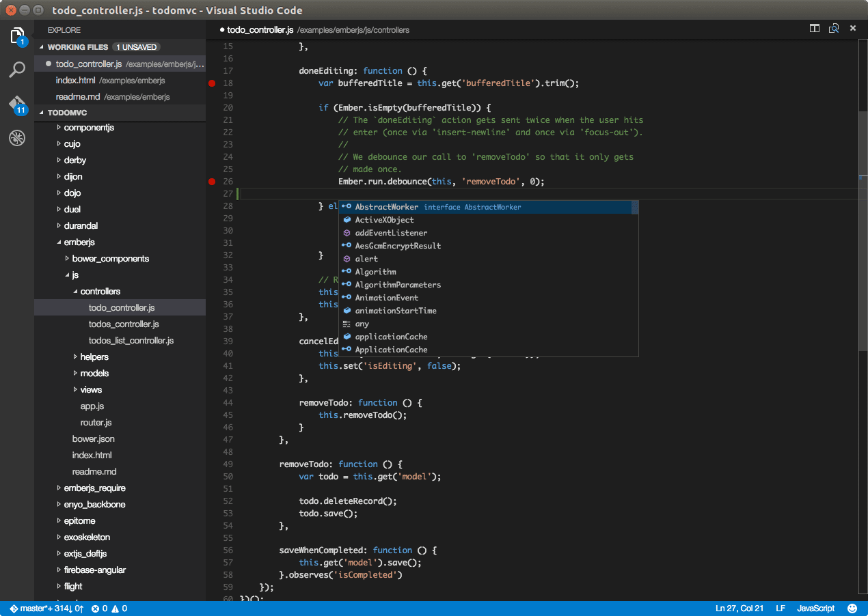
Task: Click the JavaScript language mode button
Action: pos(815,608)
